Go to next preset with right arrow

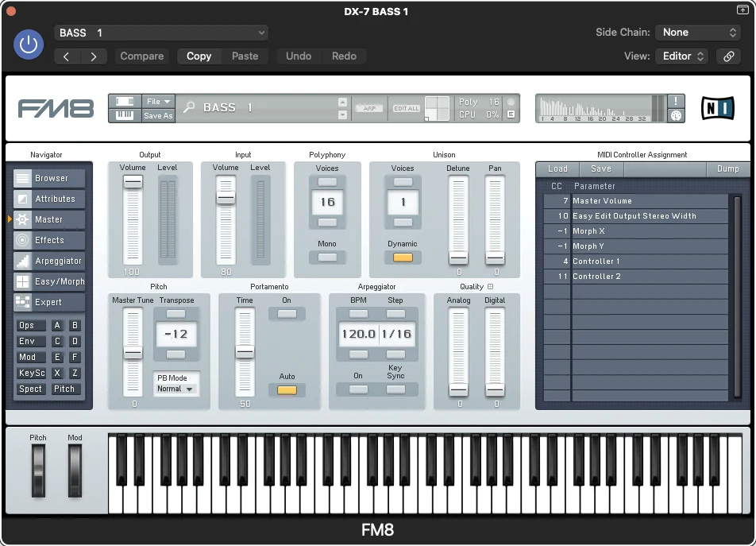94,56
